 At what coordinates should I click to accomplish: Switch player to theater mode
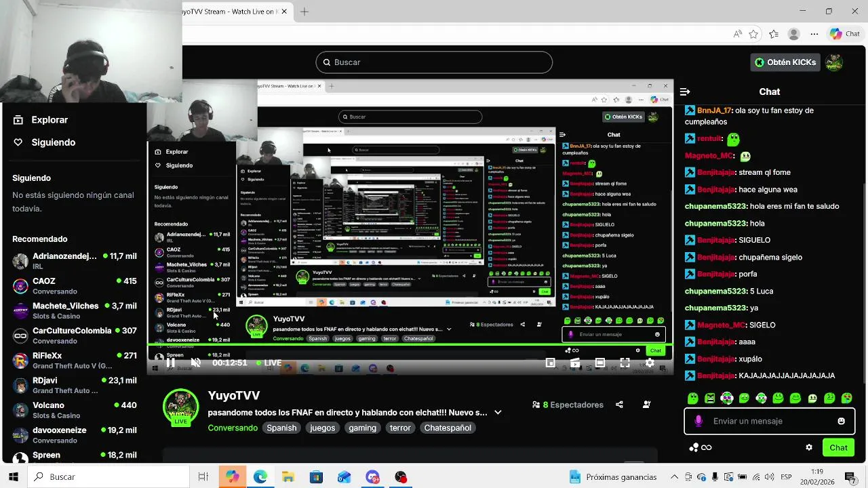click(x=600, y=363)
